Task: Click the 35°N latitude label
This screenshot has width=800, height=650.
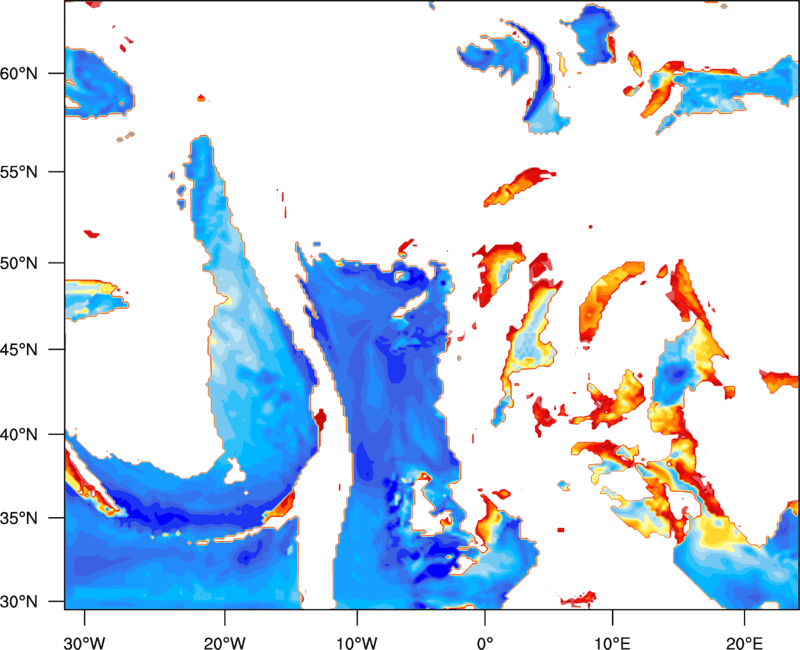Action: [x=19, y=518]
